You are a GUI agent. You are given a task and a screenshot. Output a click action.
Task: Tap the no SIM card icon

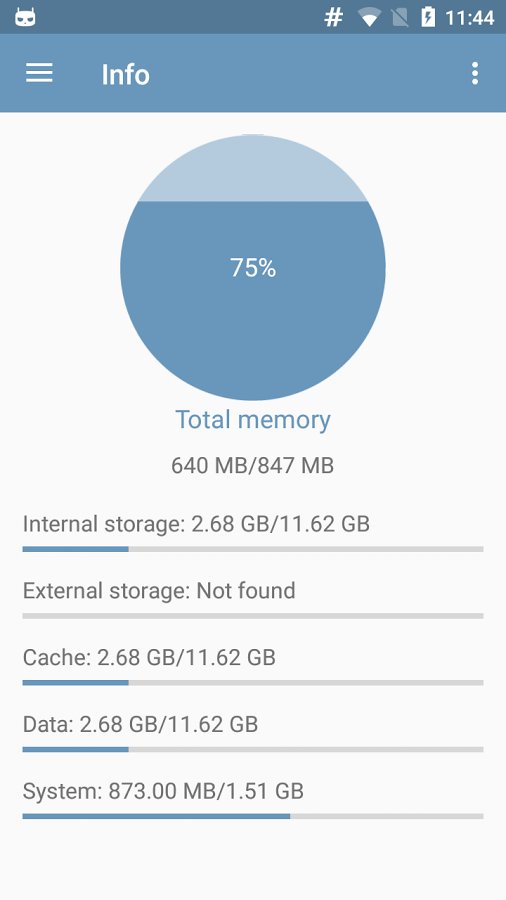(x=399, y=18)
